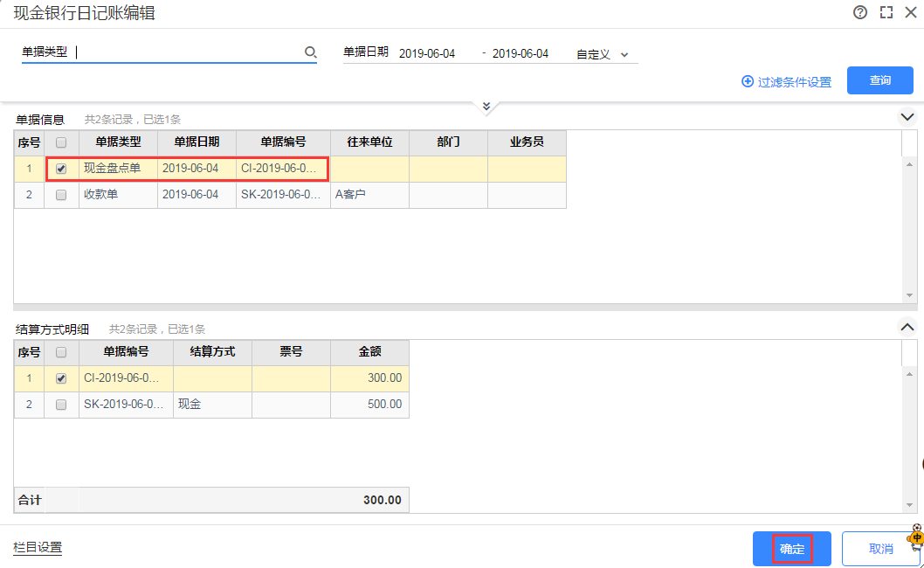Confirm with the 确定 button
This screenshot has width=924, height=568.
(792, 549)
